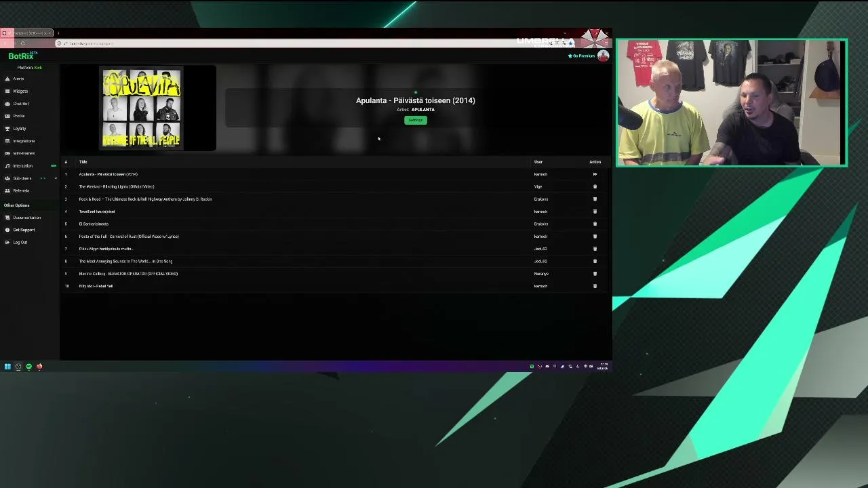This screenshot has width=868, height=488.
Task: Click the 'The Most Annoying Sounds' song title
Action: 125,261
